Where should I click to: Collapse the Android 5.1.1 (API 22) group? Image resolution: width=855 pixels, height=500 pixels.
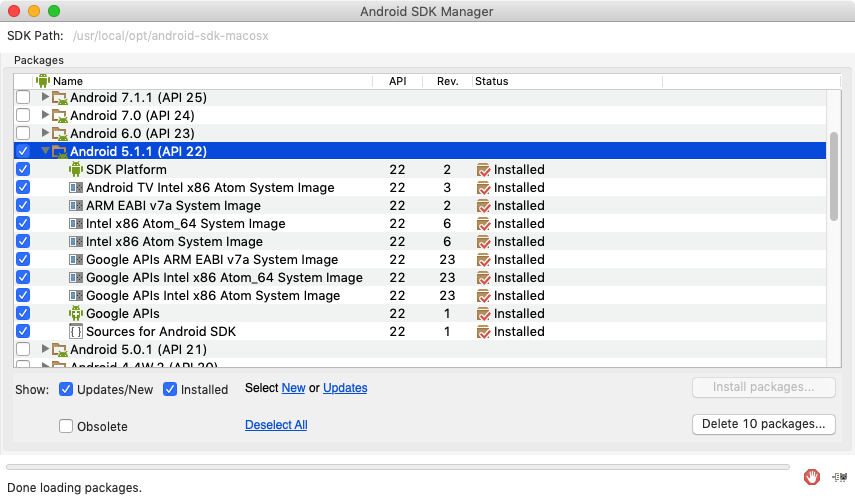click(45, 152)
